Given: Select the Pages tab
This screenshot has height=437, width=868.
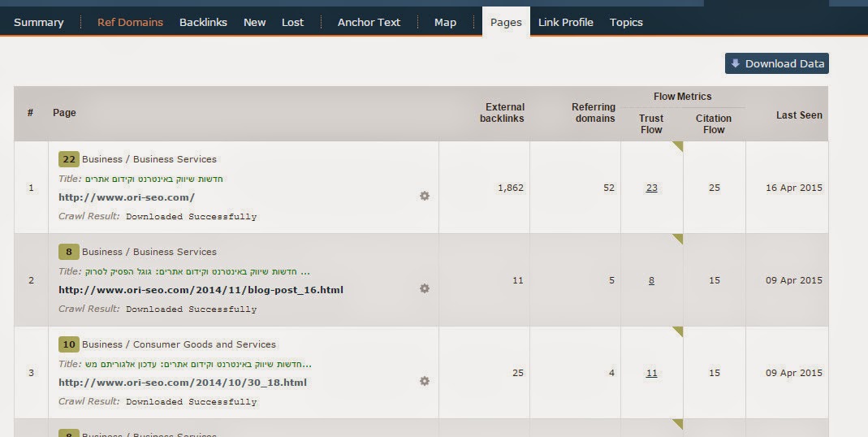Looking at the screenshot, I should point(506,22).
